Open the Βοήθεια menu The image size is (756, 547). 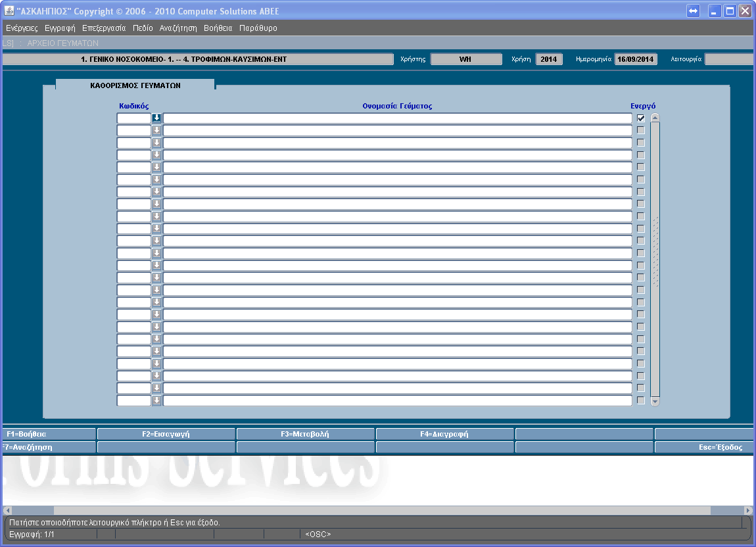[x=218, y=28]
